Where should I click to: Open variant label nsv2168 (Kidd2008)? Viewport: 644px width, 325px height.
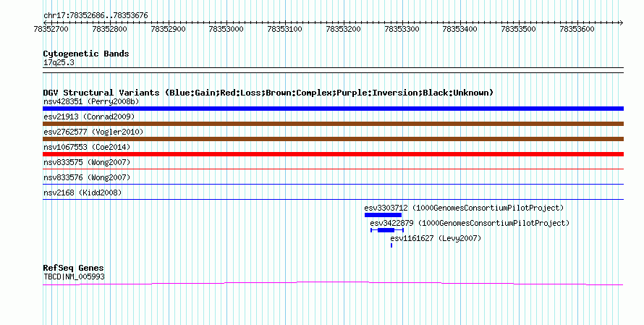(x=82, y=193)
